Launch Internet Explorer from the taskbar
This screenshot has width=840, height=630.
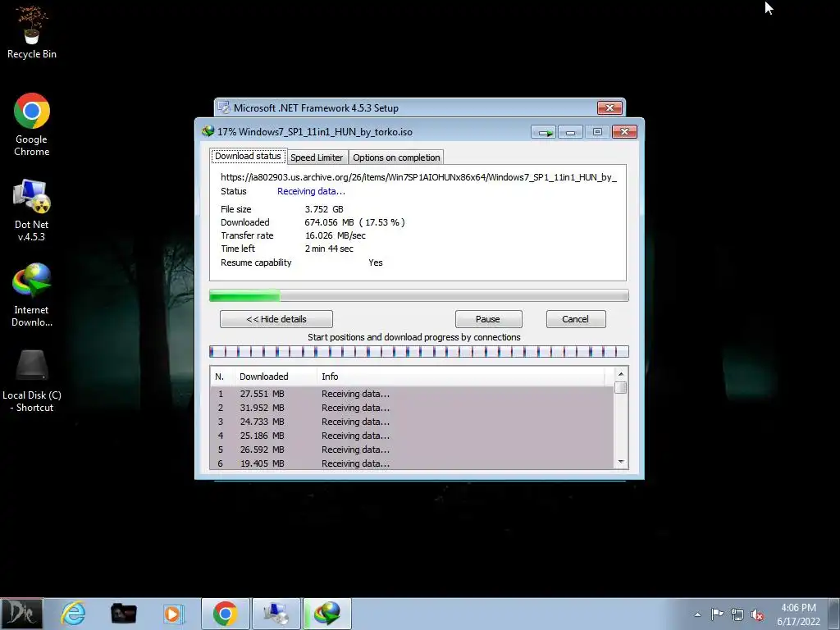[x=73, y=614]
